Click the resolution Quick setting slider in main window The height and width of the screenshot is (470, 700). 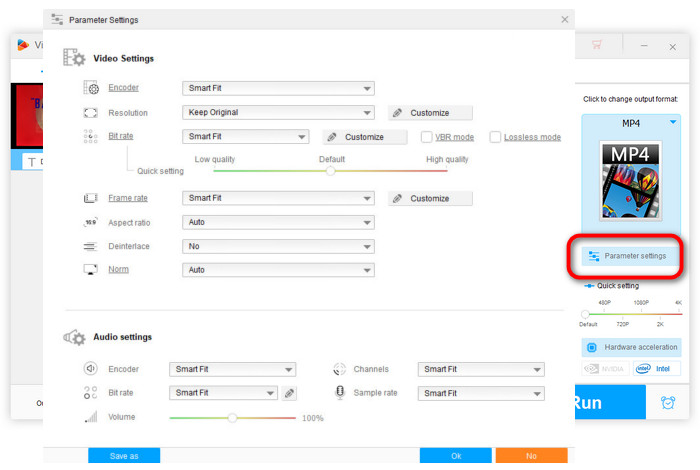(x=585, y=314)
